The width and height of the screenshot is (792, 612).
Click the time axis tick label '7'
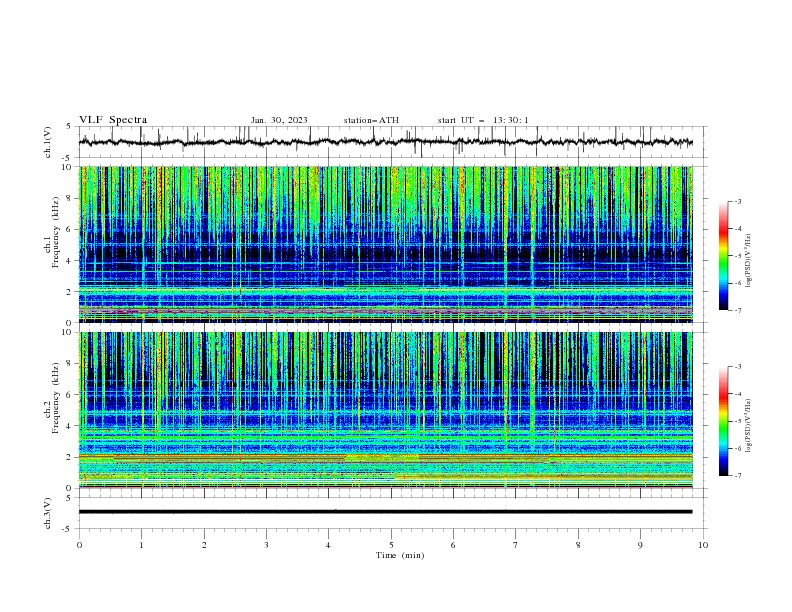[516, 545]
